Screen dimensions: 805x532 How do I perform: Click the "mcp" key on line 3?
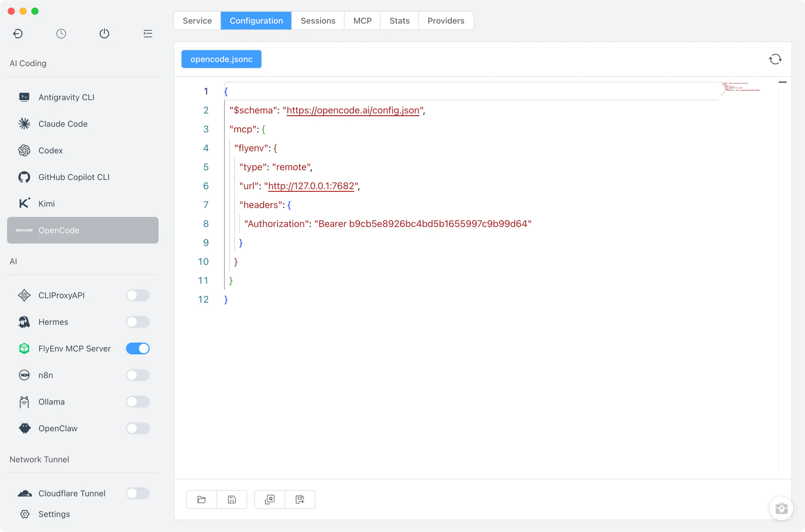[243, 129]
